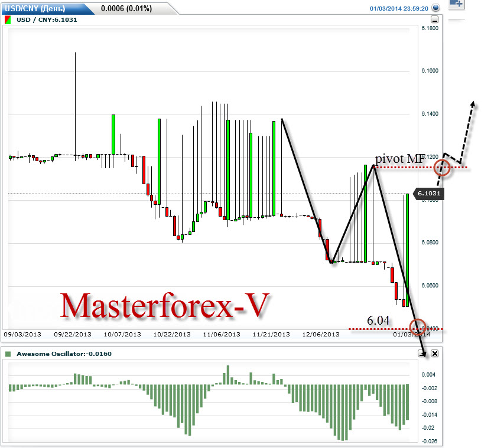Click the 6.1400 price axis label
Viewport: 504px width, 448px height.
[430, 114]
